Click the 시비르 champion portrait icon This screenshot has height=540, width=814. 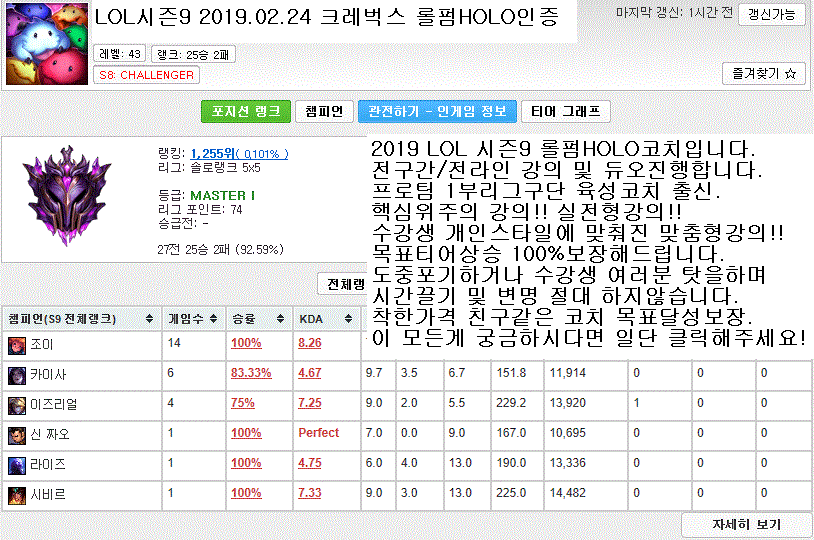[x=17, y=496]
